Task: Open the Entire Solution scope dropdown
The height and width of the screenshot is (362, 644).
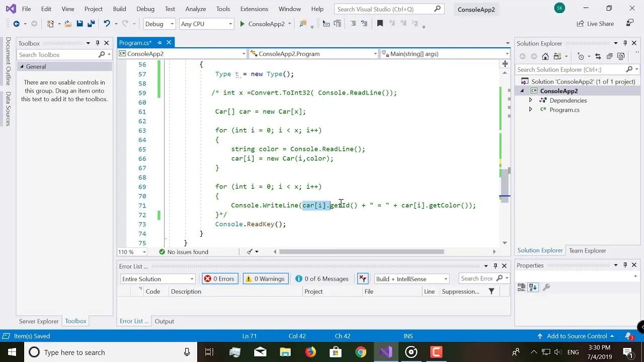Action: [x=157, y=279]
